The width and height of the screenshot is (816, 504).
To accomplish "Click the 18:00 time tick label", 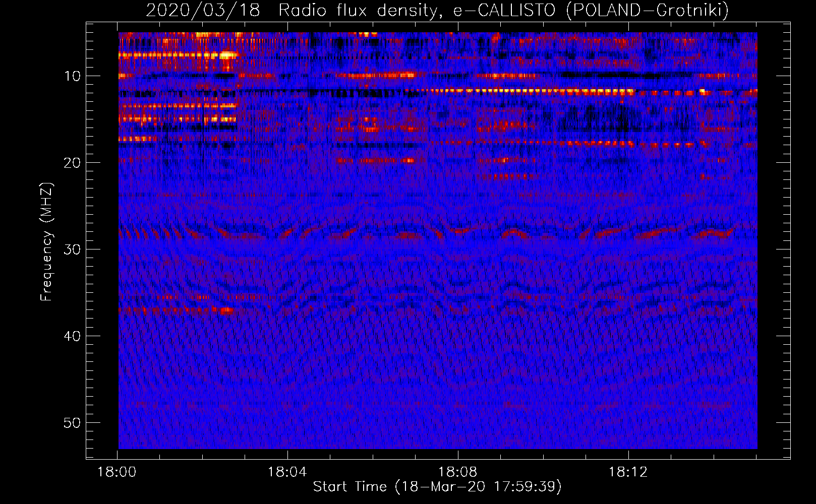I will point(117,472).
